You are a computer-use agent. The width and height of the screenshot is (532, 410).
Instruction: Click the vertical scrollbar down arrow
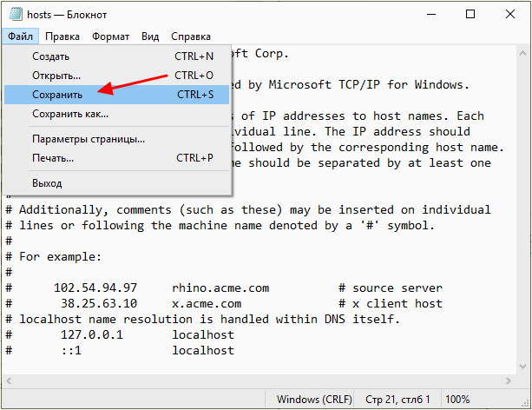tap(522, 367)
